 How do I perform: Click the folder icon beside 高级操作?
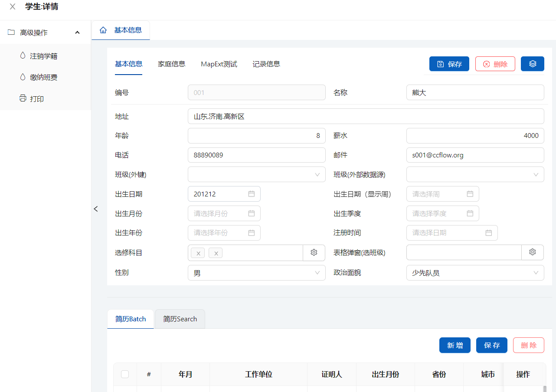11,32
